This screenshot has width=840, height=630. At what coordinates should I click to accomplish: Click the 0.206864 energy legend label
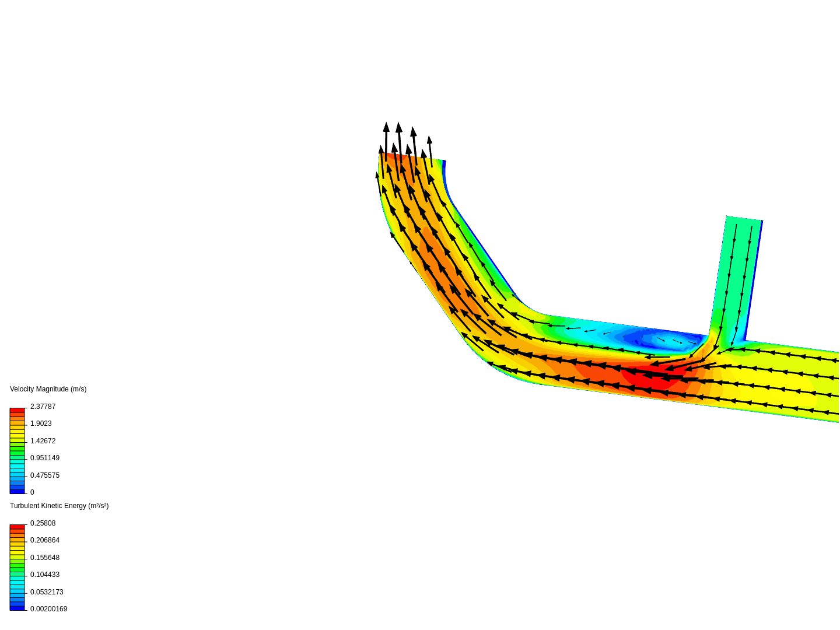click(x=45, y=540)
